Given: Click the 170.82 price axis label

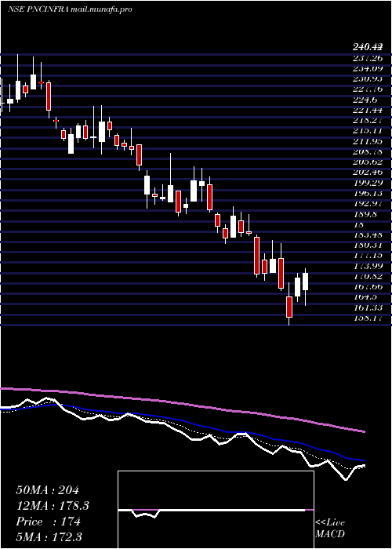Looking at the screenshot, I should pos(368,277).
